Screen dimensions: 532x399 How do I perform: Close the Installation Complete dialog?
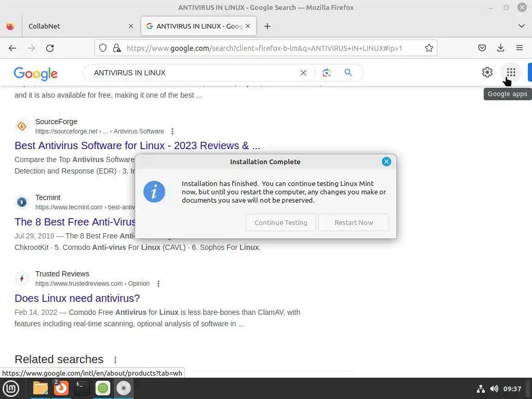[x=386, y=162]
